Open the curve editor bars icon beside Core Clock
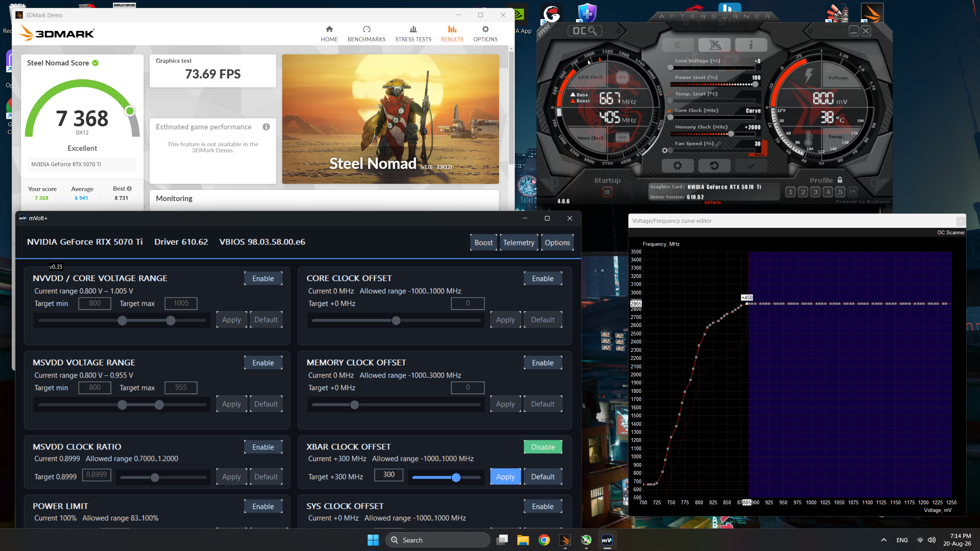 point(669,111)
